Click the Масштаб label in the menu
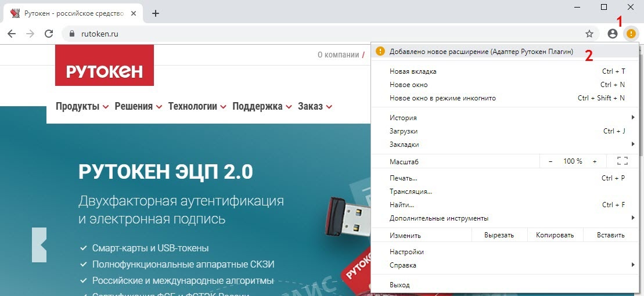The image size is (644, 296). (x=404, y=162)
